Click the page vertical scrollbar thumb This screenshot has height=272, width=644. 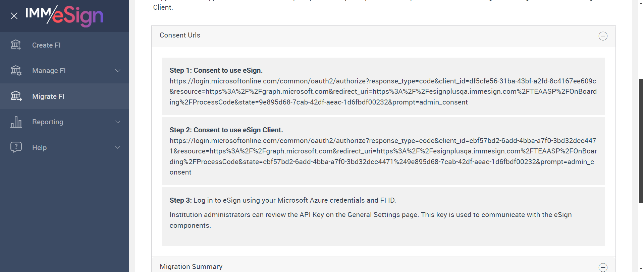tap(641, 141)
